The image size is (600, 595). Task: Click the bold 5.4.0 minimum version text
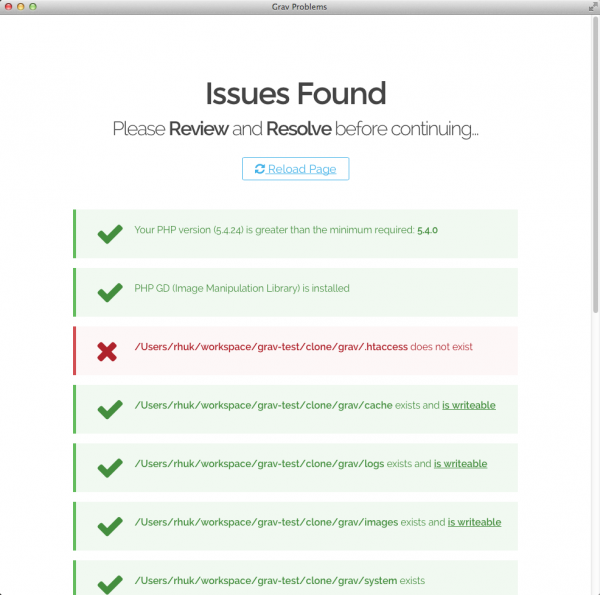[x=427, y=230]
